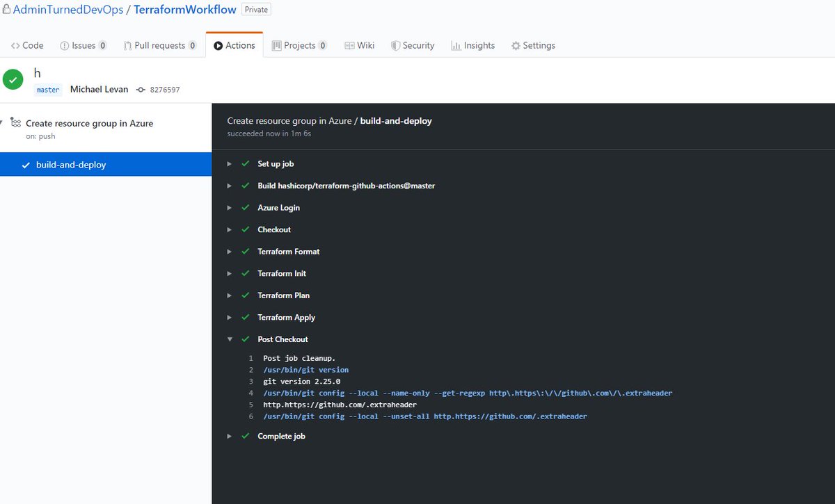Expand the Terraform Apply step
The image size is (835, 504).
pyautogui.click(x=230, y=317)
